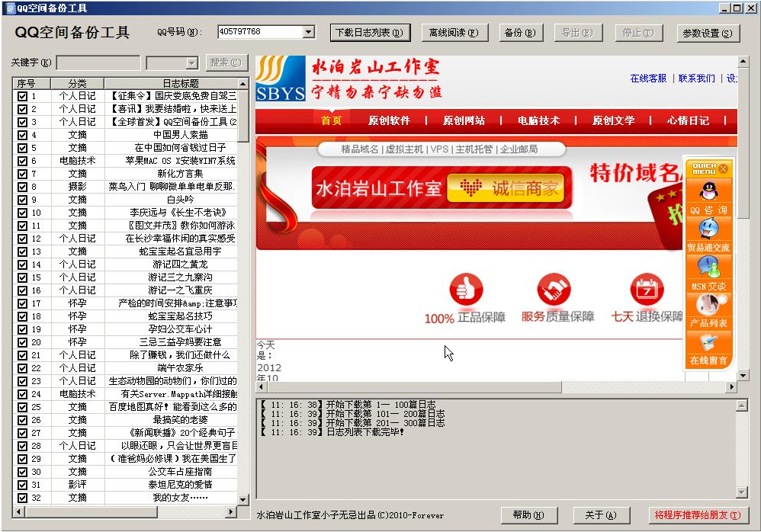Click the QQ number input box
Image resolution: width=761 pixels, height=532 pixels.
[261, 32]
